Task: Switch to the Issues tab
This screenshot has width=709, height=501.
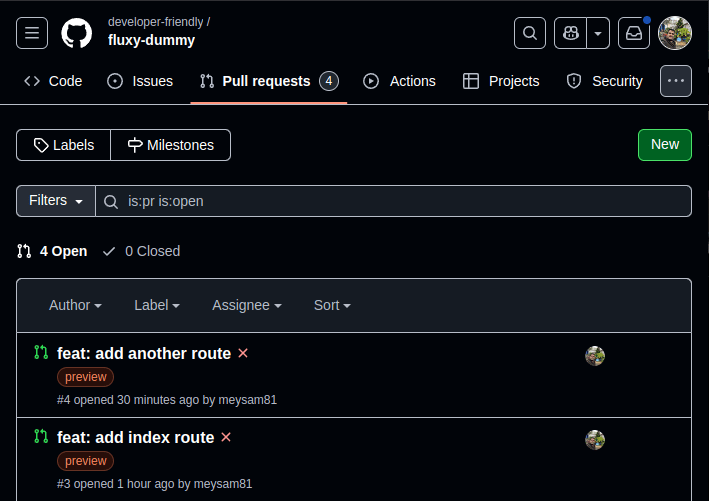Action: [x=140, y=81]
